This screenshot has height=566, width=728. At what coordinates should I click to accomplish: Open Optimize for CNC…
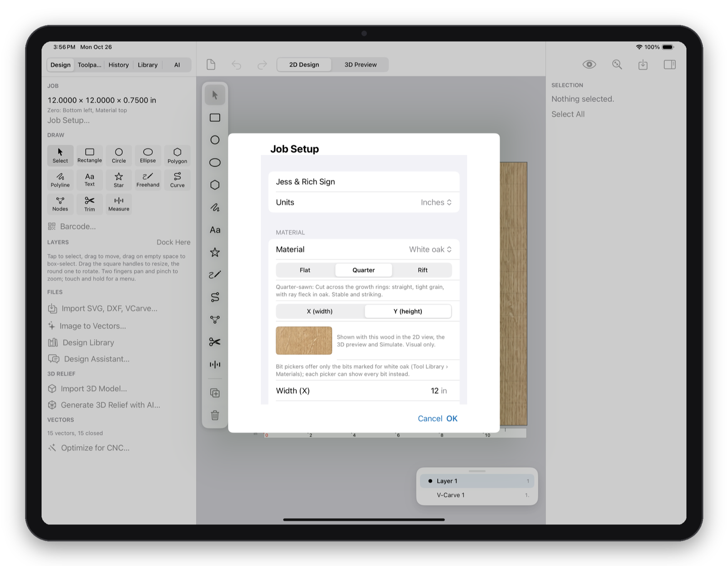click(89, 448)
